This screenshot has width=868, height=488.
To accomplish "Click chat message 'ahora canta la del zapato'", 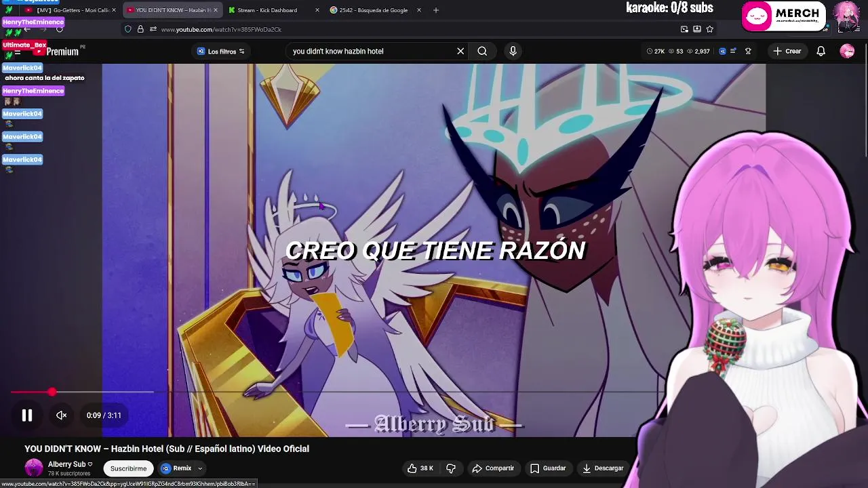I will (x=45, y=78).
